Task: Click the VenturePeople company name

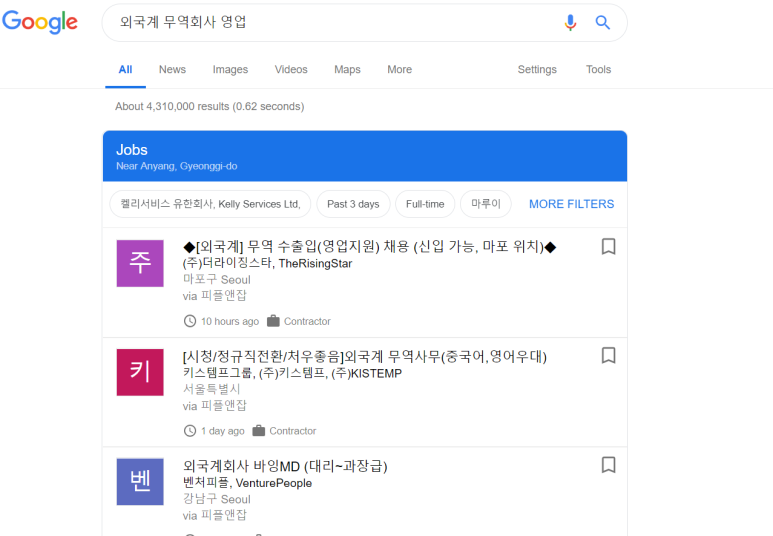Action: coord(247,483)
